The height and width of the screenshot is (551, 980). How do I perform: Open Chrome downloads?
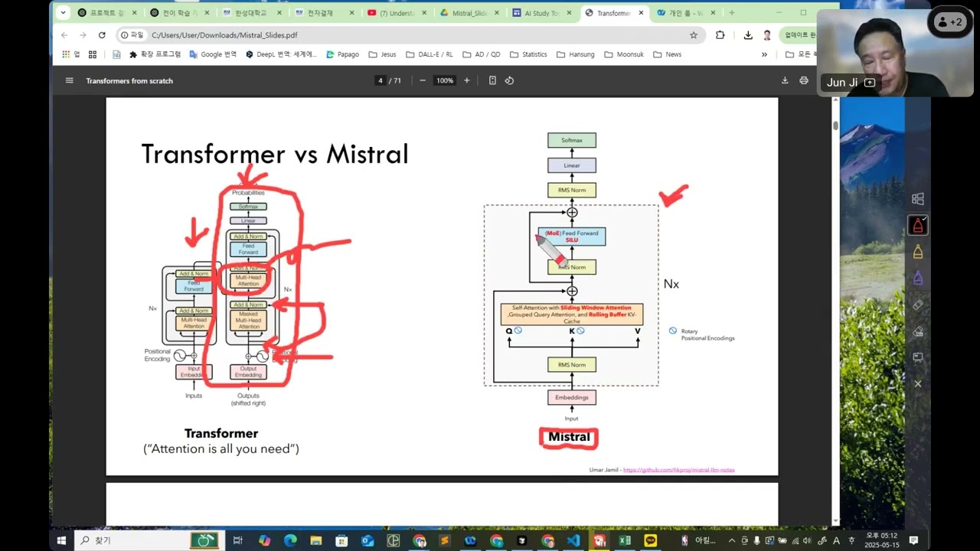tap(748, 35)
